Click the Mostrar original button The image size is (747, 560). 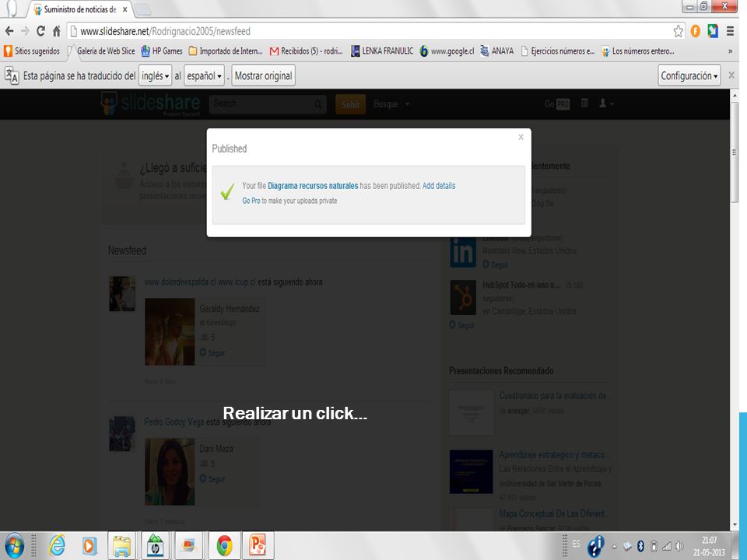tap(264, 75)
